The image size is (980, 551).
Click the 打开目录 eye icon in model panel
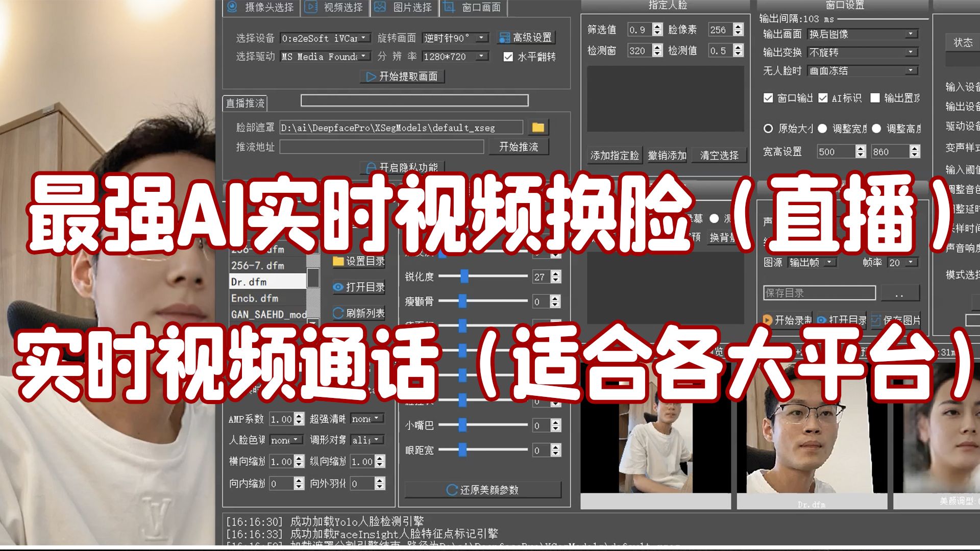[337, 287]
